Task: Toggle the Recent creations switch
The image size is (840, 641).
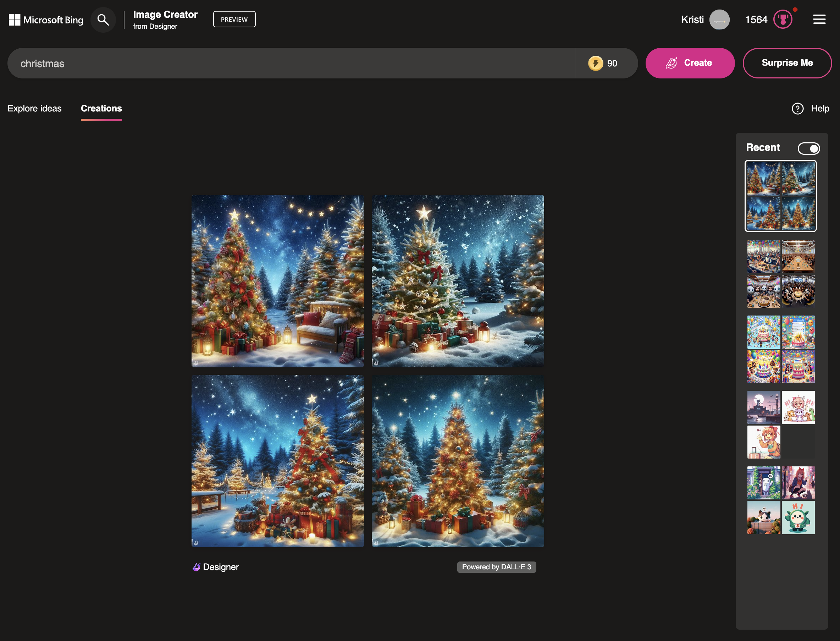Action: 808,147
